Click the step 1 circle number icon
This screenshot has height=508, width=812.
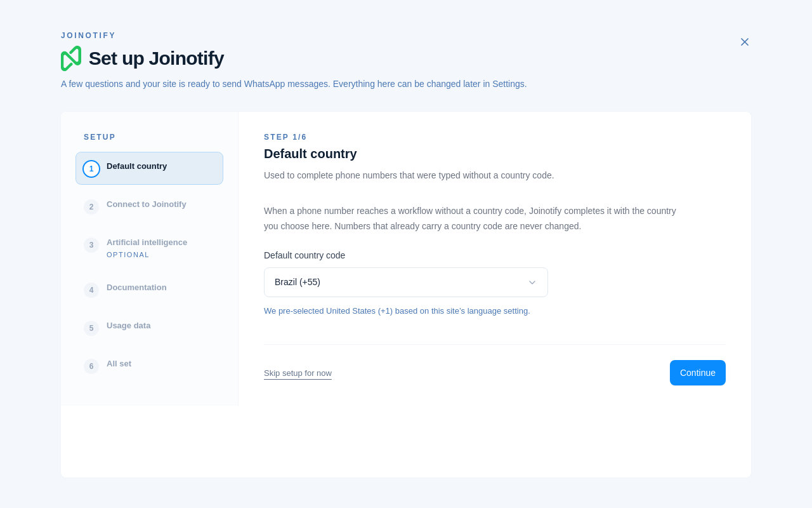click(x=91, y=169)
